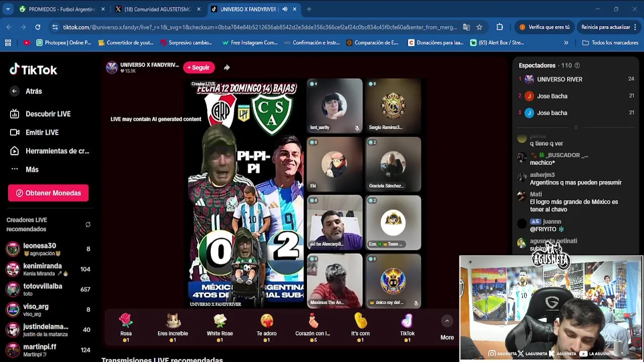The height and width of the screenshot is (362, 644).
Task: Open Eki guest tile
Action: click(335, 164)
